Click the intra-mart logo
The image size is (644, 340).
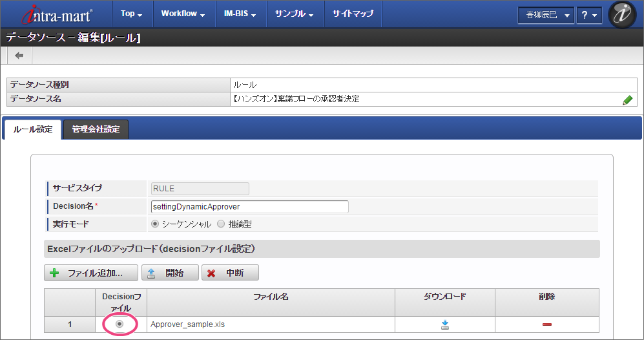(x=57, y=16)
